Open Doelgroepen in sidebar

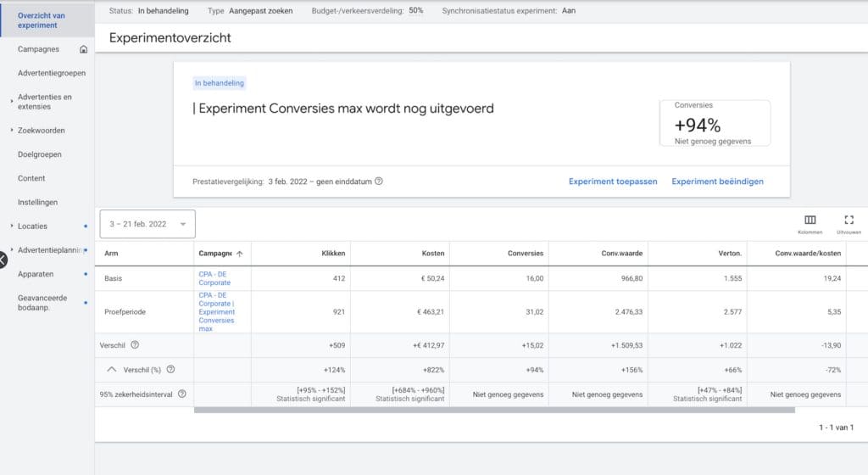[39, 154]
